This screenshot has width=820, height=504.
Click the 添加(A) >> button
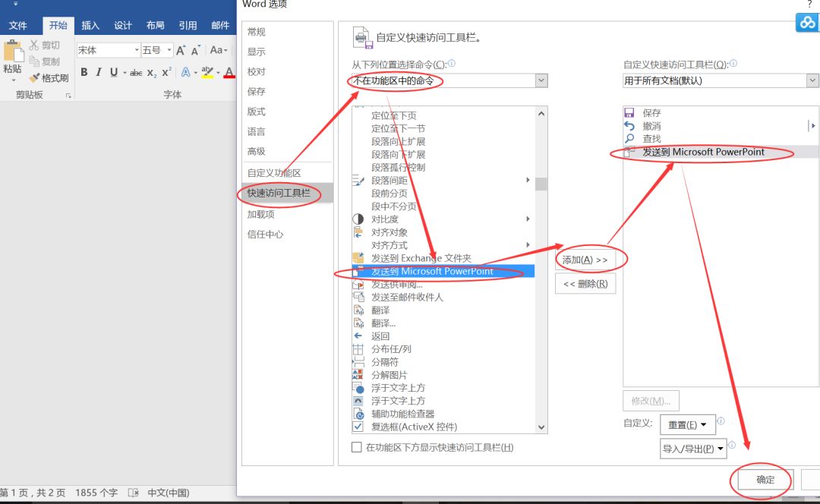(x=585, y=260)
